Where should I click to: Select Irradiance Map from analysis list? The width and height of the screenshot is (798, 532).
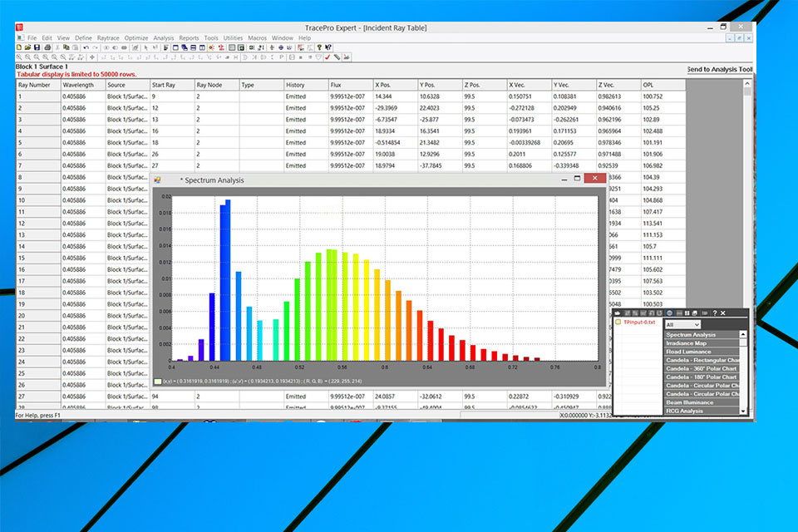click(x=689, y=343)
